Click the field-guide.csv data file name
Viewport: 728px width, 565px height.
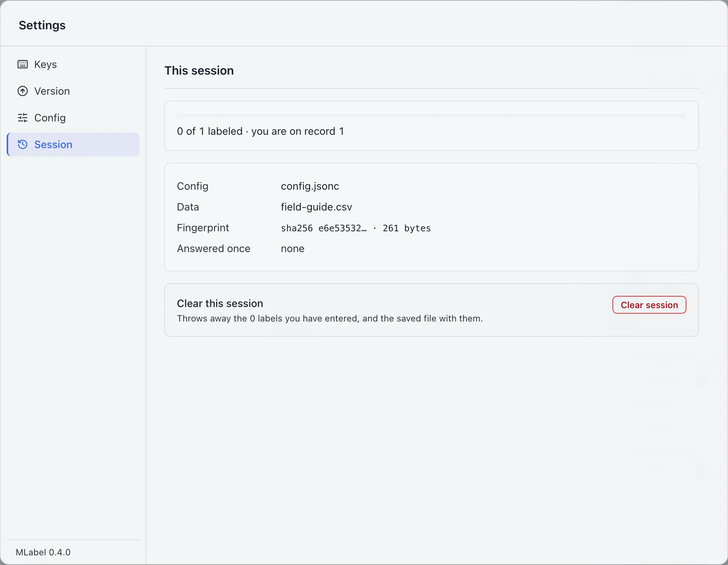point(316,207)
